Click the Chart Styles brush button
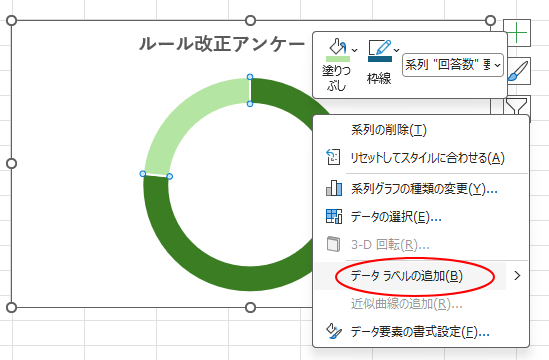 518,71
